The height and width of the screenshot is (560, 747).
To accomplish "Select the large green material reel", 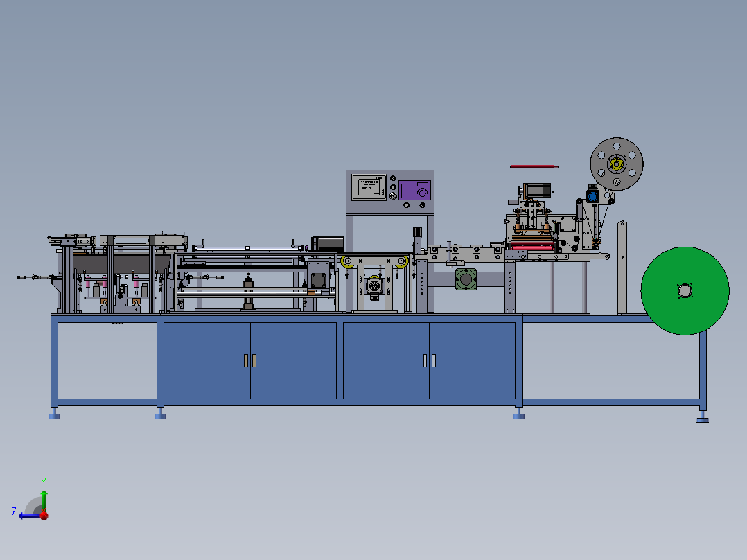I will (x=685, y=290).
